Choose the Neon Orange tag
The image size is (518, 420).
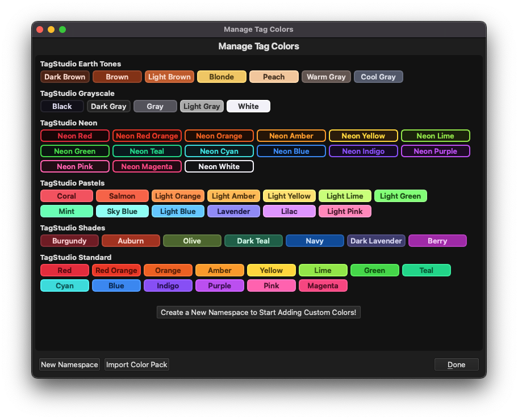coord(219,136)
